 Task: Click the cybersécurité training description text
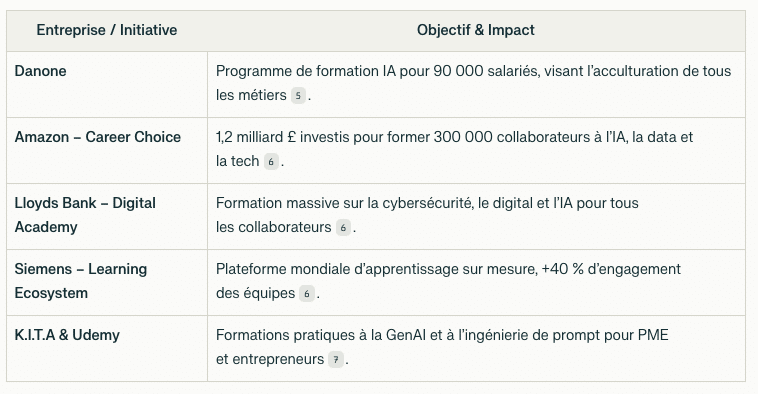point(427,215)
